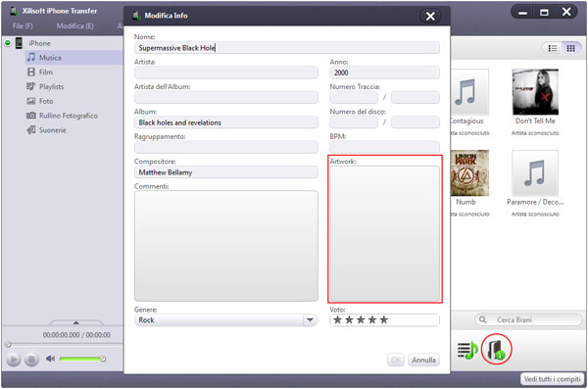
Task: Select the Paramore / Deco... track thumbnail
Action: 535,172
